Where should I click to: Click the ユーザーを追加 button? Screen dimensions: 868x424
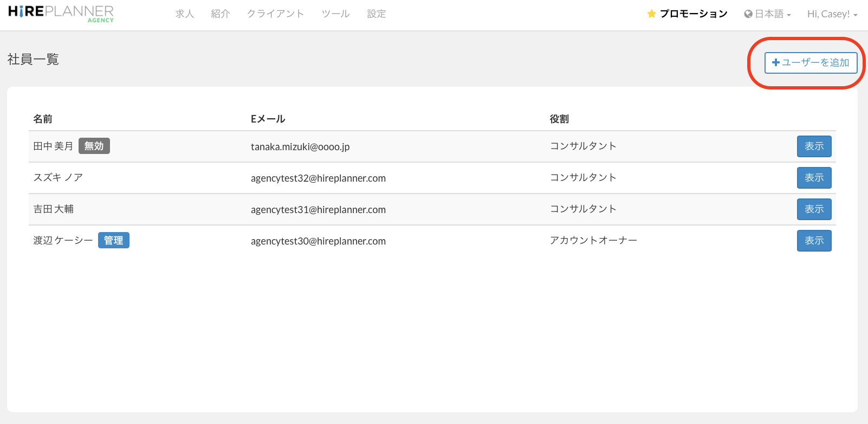(x=811, y=63)
